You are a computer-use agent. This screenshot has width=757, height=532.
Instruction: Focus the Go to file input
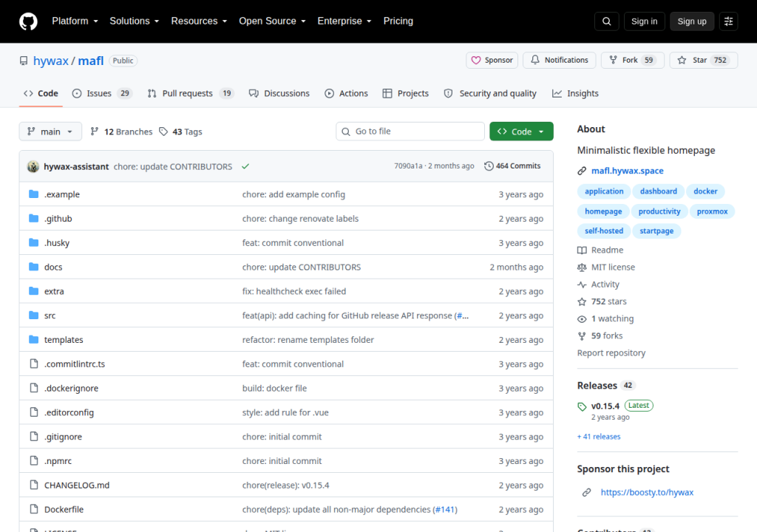pos(410,132)
